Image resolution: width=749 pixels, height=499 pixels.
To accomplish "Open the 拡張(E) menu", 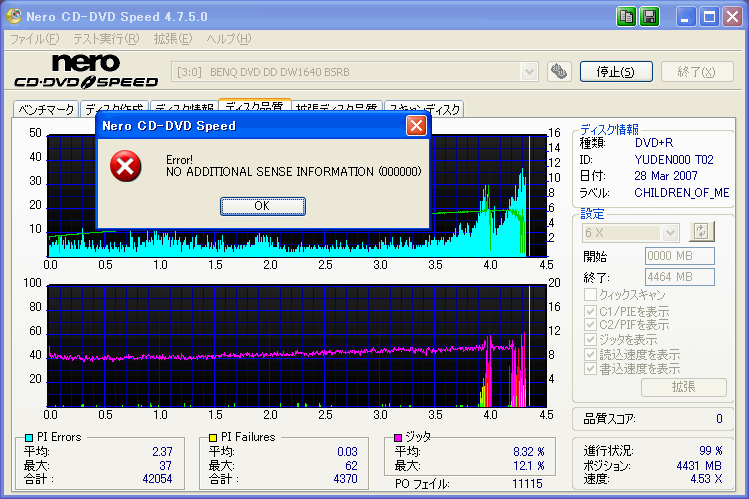I will click(172, 39).
